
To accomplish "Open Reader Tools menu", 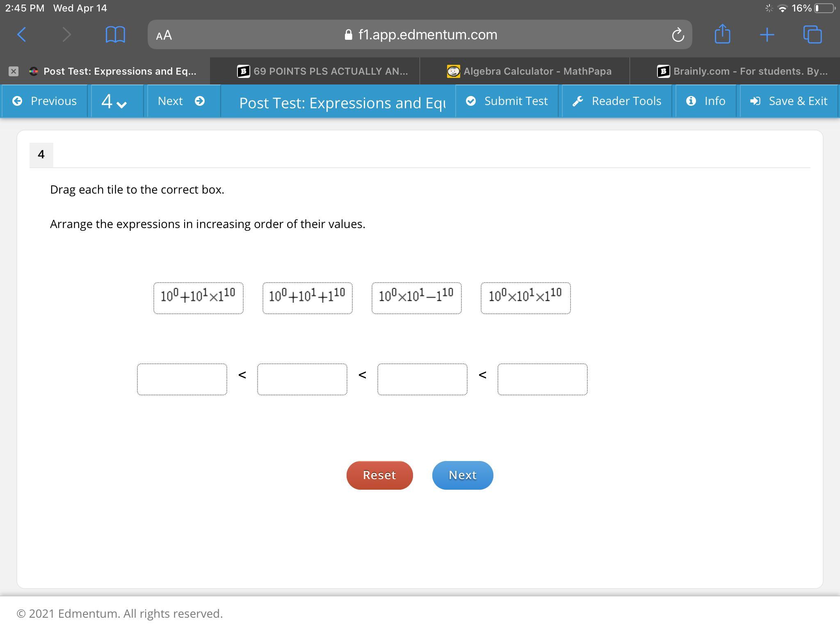I will [x=616, y=101].
